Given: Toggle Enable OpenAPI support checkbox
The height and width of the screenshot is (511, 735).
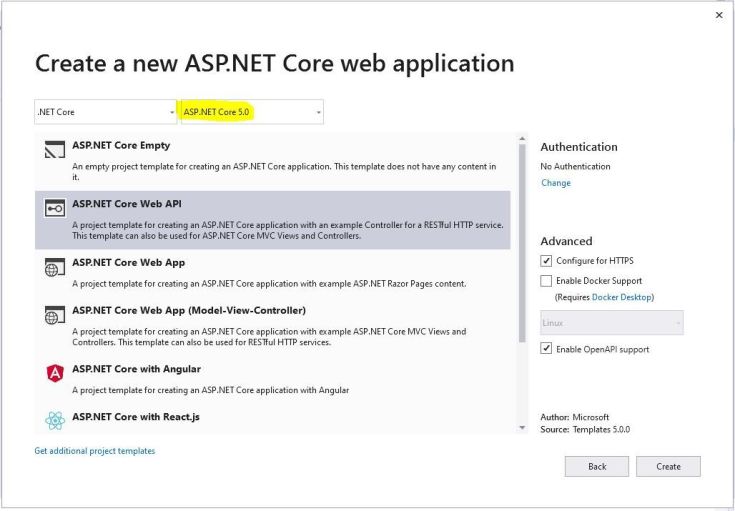Looking at the screenshot, I should [546, 348].
